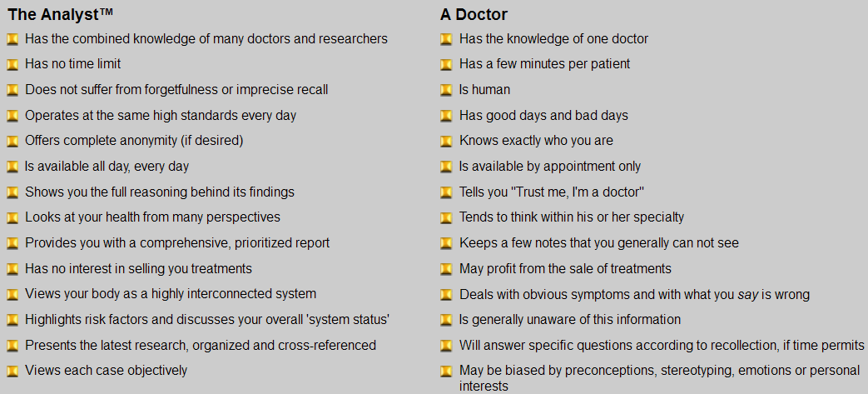Click text 'Has the combined knowledge of many doctors'
The image size is (868, 394).
pyautogui.click(x=206, y=38)
